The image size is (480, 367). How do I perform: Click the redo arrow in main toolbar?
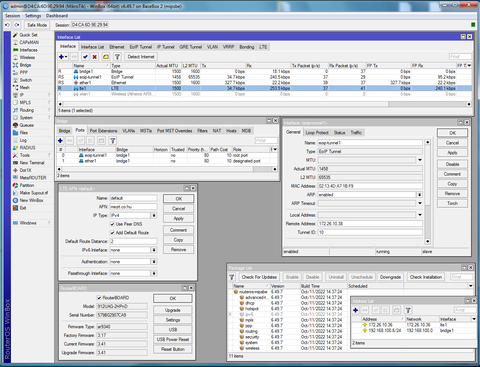tap(17, 25)
